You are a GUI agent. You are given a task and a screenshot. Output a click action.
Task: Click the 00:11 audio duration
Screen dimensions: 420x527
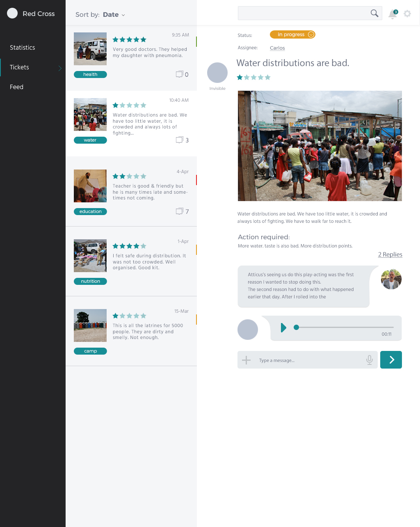coord(386,334)
